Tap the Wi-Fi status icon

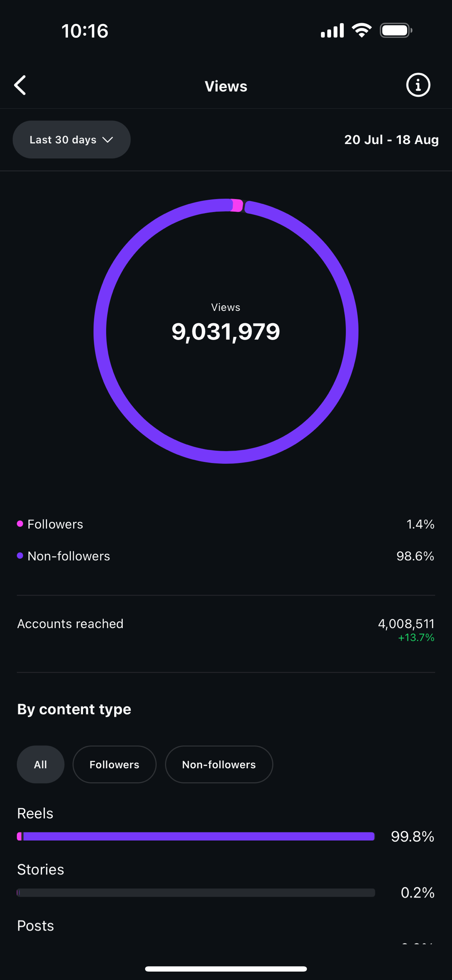click(x=362, y=31)
